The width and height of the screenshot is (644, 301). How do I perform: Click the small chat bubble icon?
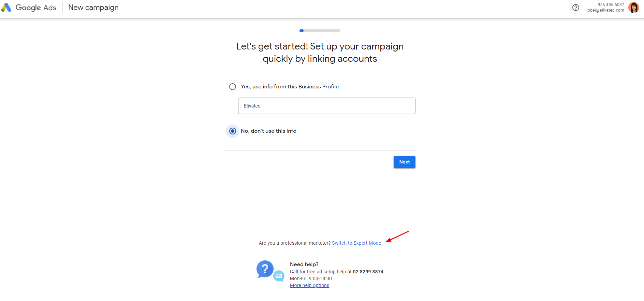coord(279,276)
